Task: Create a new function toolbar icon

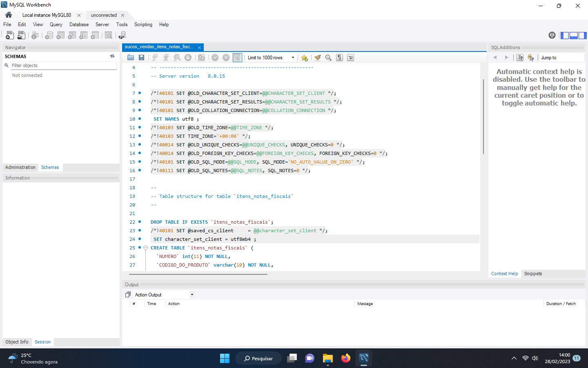Action: [95, 36]
